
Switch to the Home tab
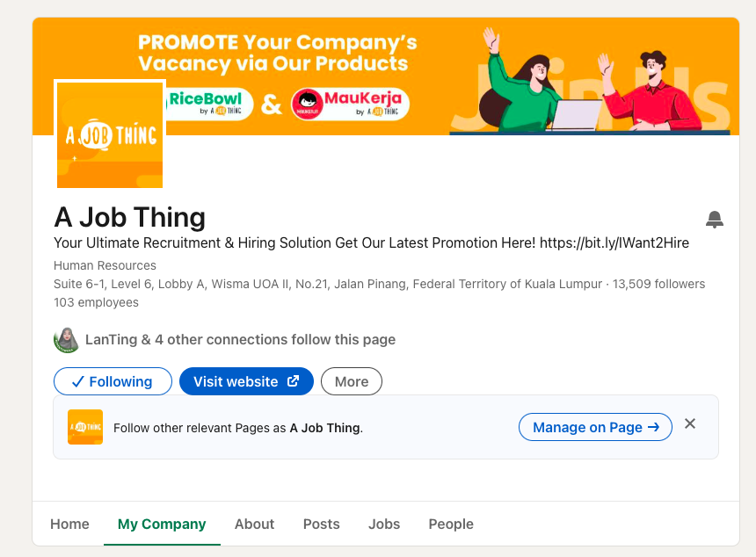[69, 524]
